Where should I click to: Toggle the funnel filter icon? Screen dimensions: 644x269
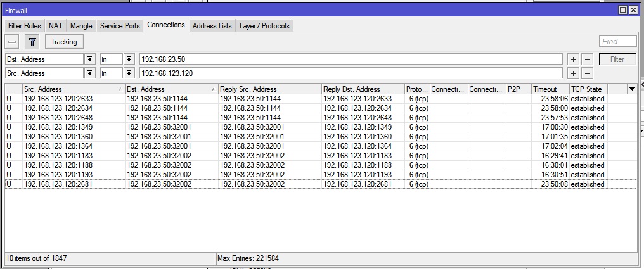(32, 41)
